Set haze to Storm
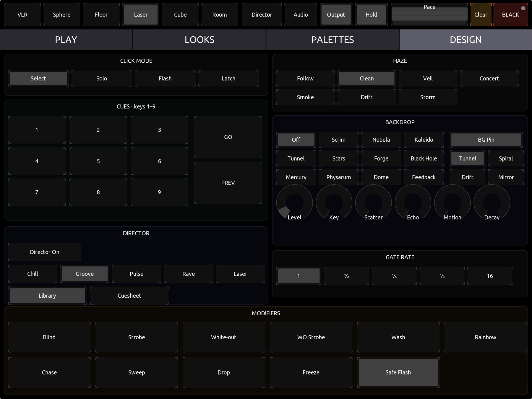The height and width of the screenshot is (399, 532). point(428,97)
